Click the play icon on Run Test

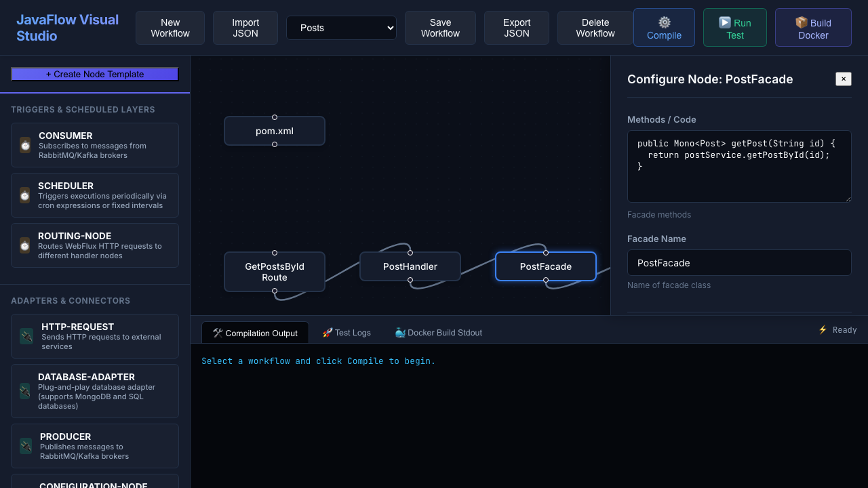click(x=724, y=22)
